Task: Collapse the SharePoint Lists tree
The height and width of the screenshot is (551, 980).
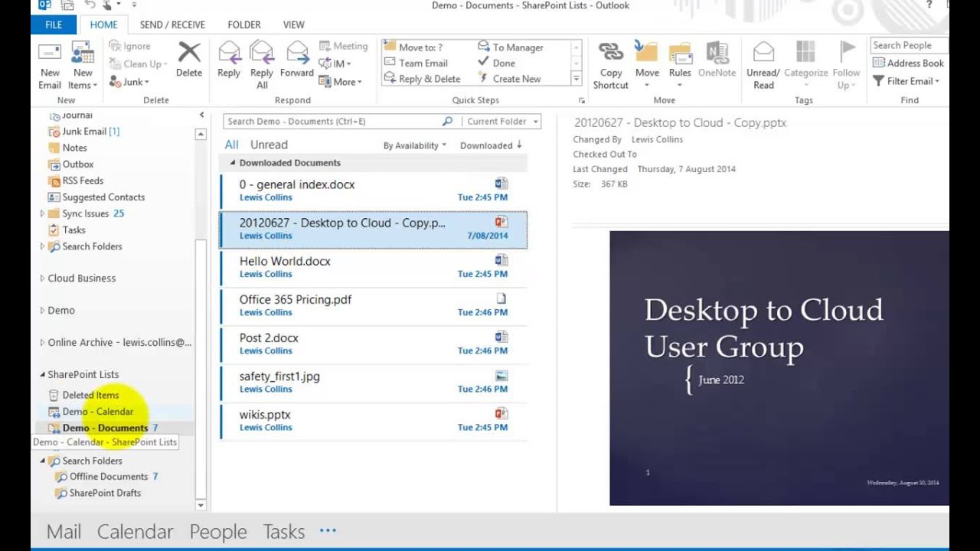Action: [42, 374]
